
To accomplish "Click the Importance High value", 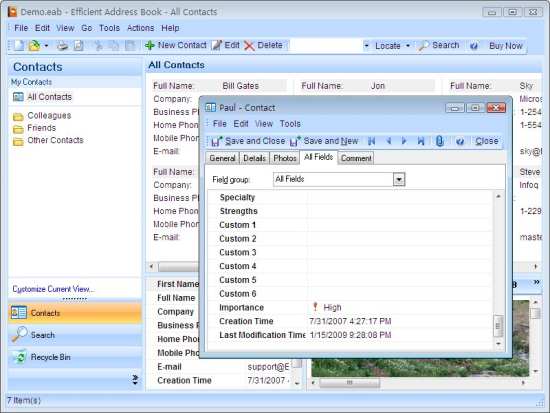I will tap(326, 307).
